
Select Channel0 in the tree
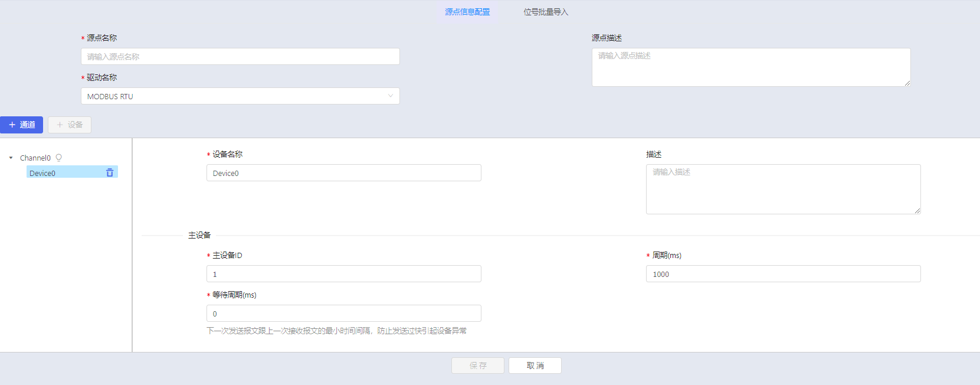(35, 158)
